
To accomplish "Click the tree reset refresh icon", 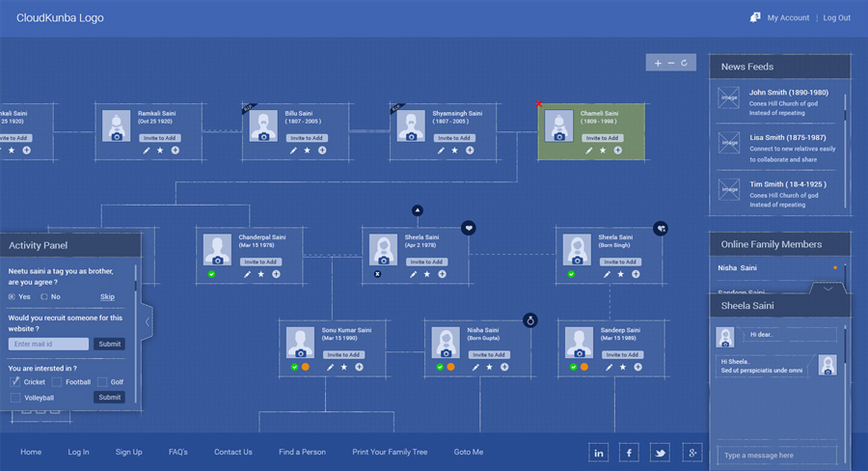I will click(684, 63).
